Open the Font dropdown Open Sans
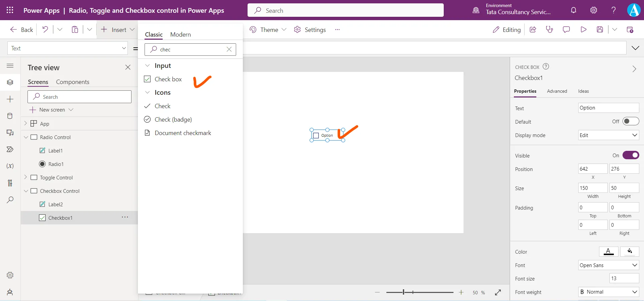 (x=608, y=265)
